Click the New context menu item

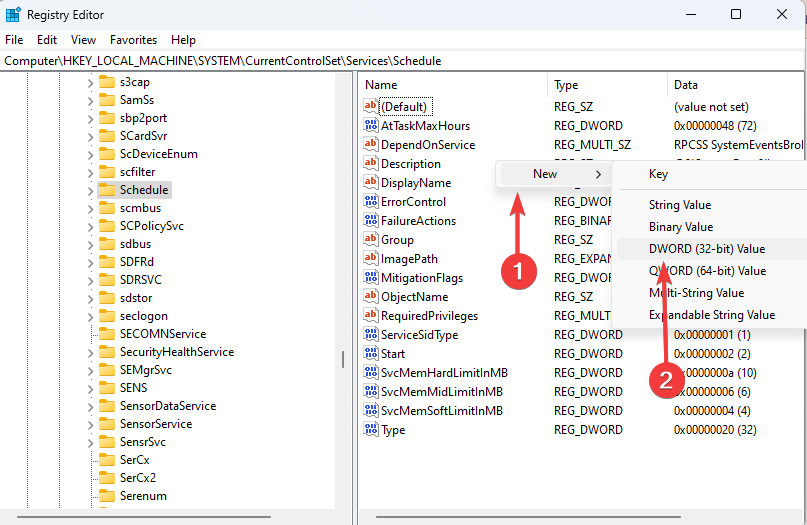point(555,174)
